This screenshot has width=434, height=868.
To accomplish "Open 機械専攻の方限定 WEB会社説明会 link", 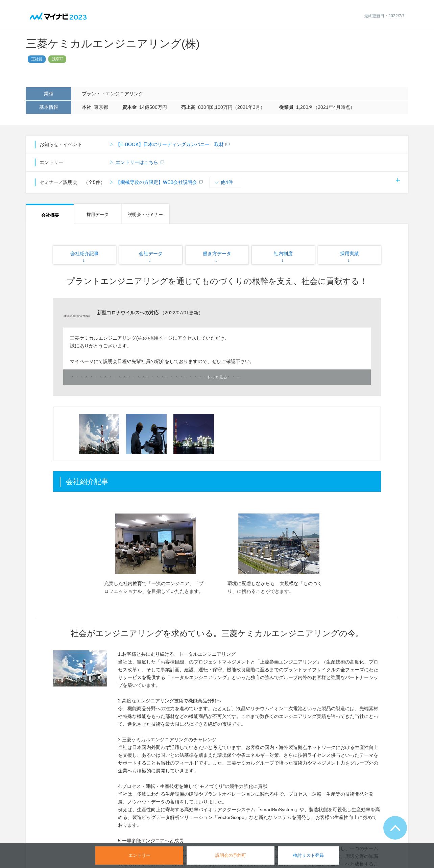I will [x=156, y=183].
